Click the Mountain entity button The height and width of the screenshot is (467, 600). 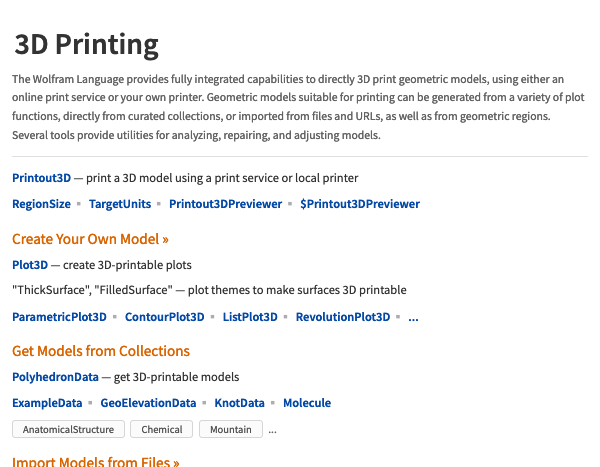[x=231, y=429]
